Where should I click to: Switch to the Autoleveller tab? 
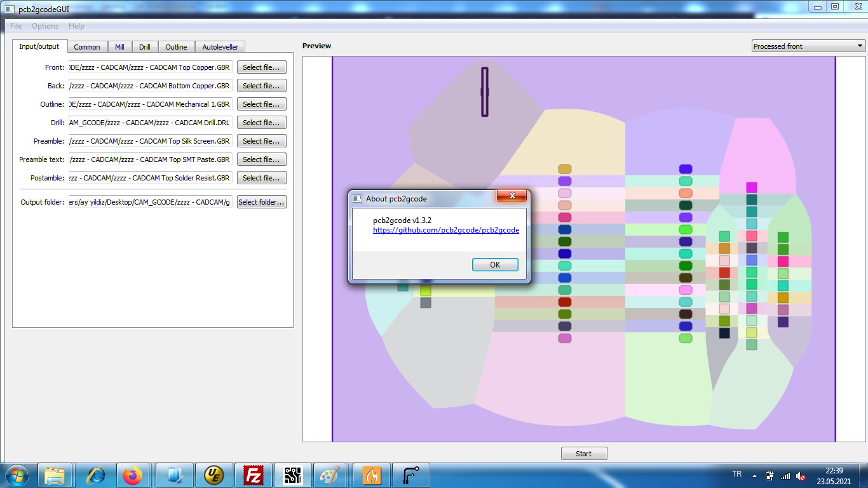click(220, 46)
